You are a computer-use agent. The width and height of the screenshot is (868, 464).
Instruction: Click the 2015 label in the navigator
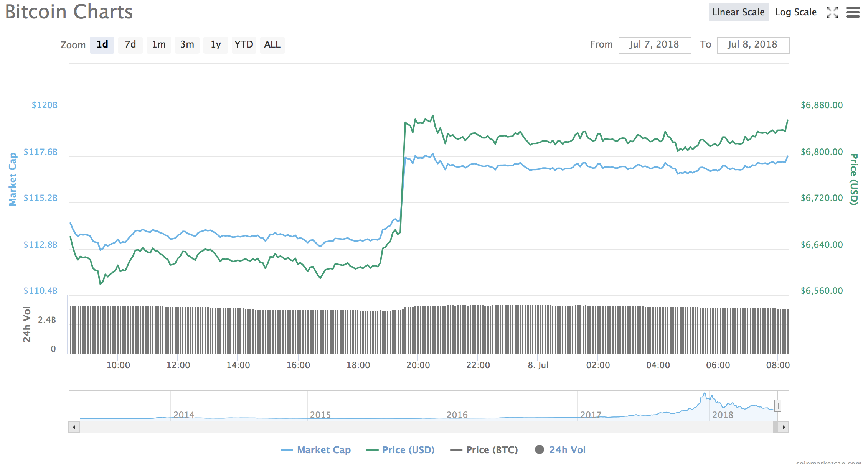point(320,415)
